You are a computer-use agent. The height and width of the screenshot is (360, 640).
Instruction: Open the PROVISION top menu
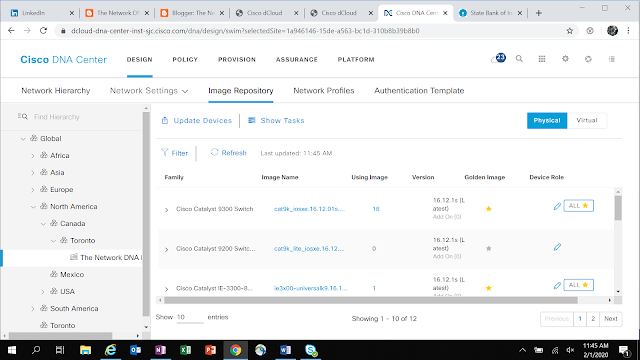[237, 60]
